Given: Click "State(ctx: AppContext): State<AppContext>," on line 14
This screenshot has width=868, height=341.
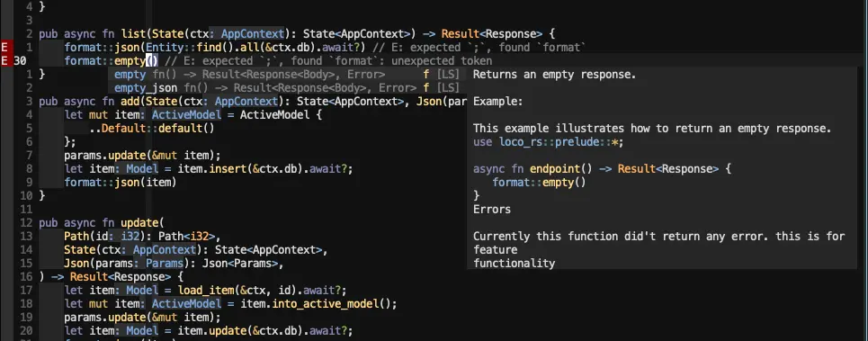Looking at the screenshot, I should tap(196, 250).
